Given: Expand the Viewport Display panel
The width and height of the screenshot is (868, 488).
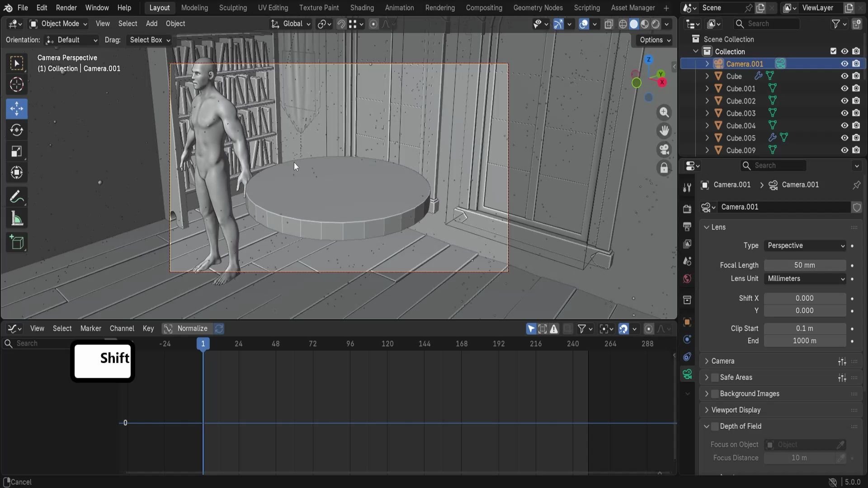Looking at the screenshot, I should coord(736,410).
